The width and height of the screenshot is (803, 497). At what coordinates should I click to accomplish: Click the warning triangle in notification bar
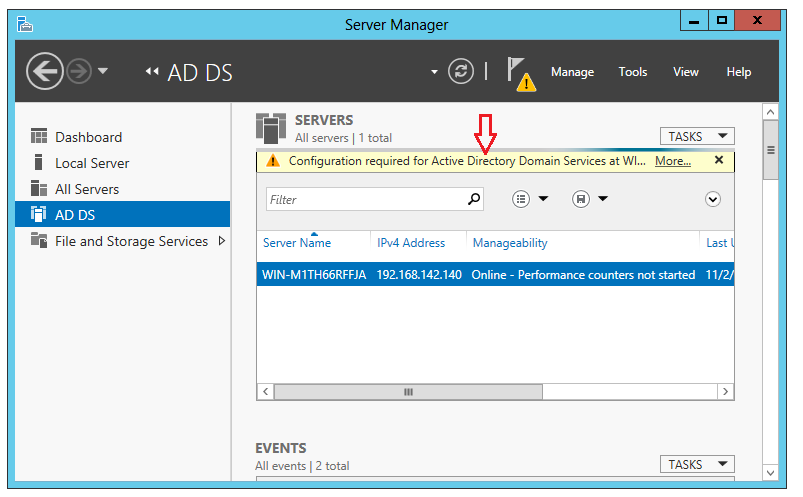point(273,161)
